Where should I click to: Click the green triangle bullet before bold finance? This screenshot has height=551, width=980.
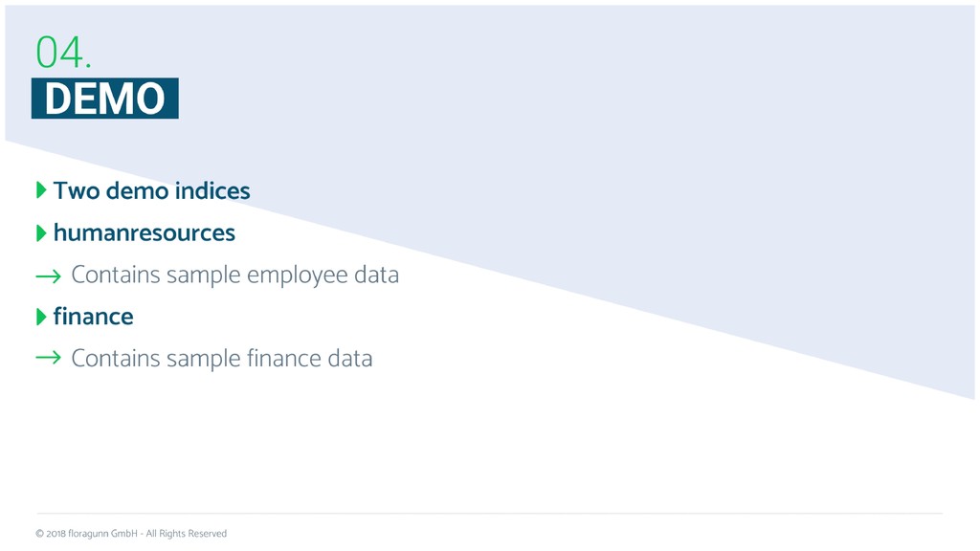tap(41, 317)
